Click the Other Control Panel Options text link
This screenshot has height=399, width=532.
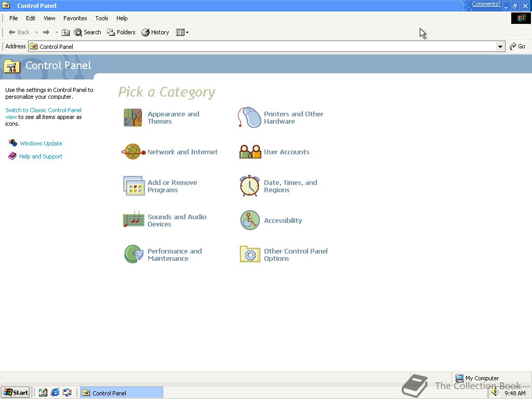(296, 255)
